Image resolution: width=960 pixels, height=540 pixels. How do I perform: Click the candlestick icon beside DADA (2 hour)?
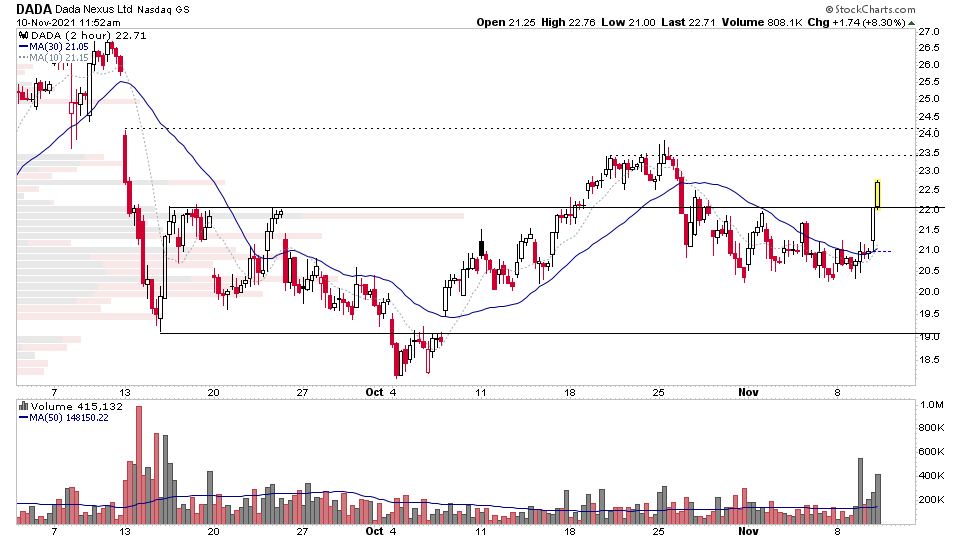pos(24,36)
